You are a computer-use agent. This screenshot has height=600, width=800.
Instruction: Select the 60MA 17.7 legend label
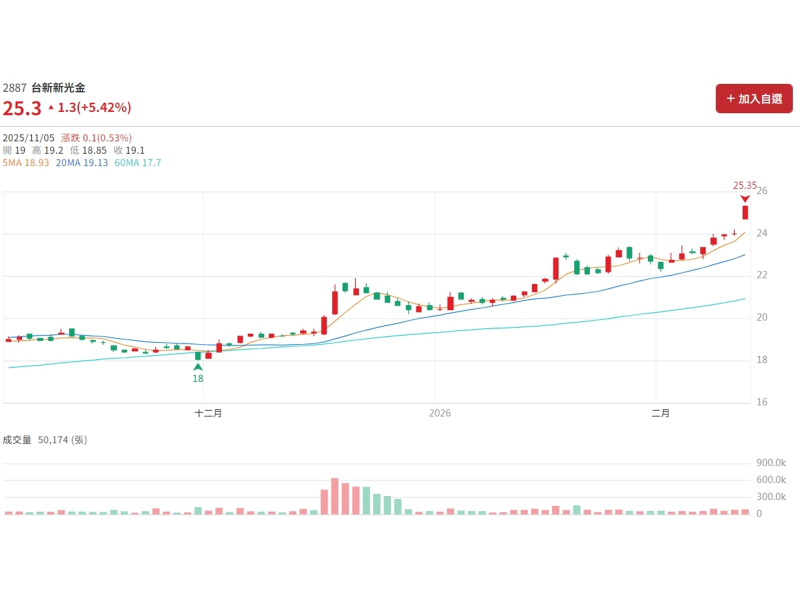pos(138,163)
